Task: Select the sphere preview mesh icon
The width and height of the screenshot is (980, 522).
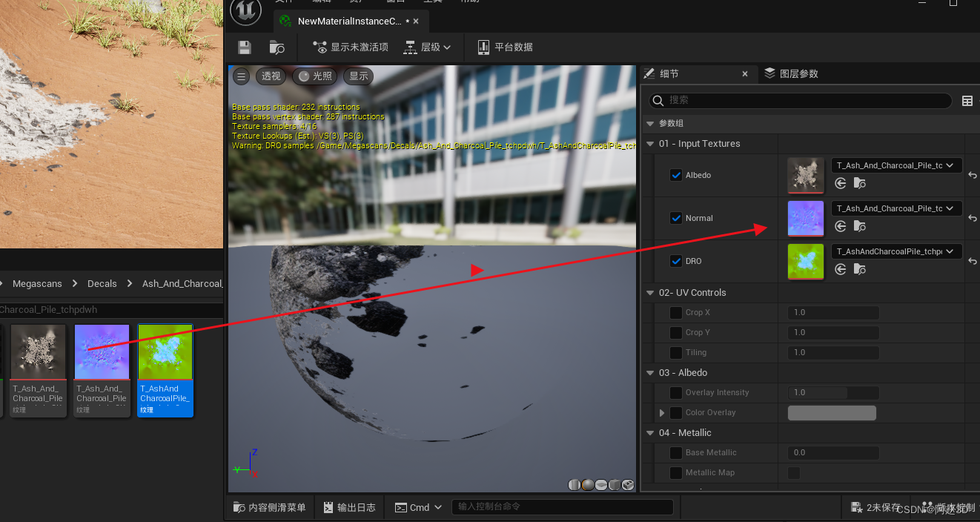Action: tap(587, 485)
